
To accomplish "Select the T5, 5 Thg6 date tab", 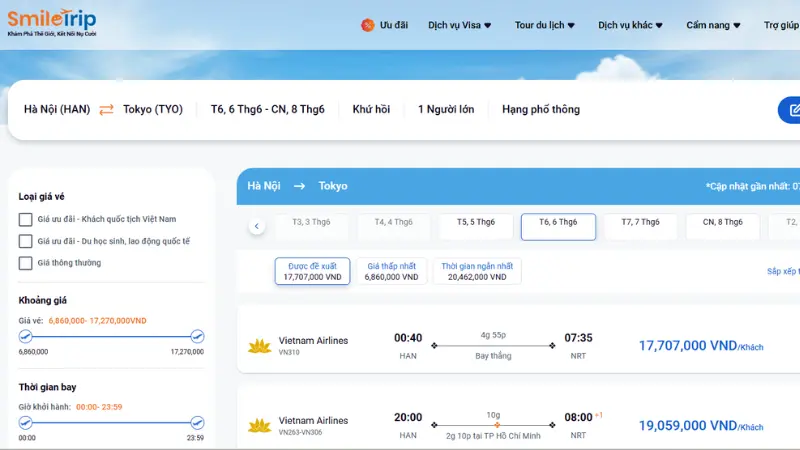I will click(476, 227).
